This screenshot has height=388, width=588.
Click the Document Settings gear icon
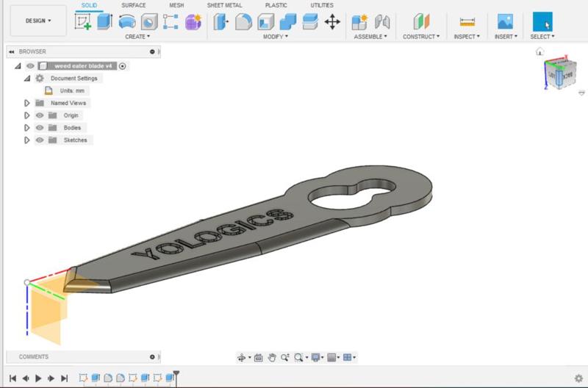(x=40, y=79)
